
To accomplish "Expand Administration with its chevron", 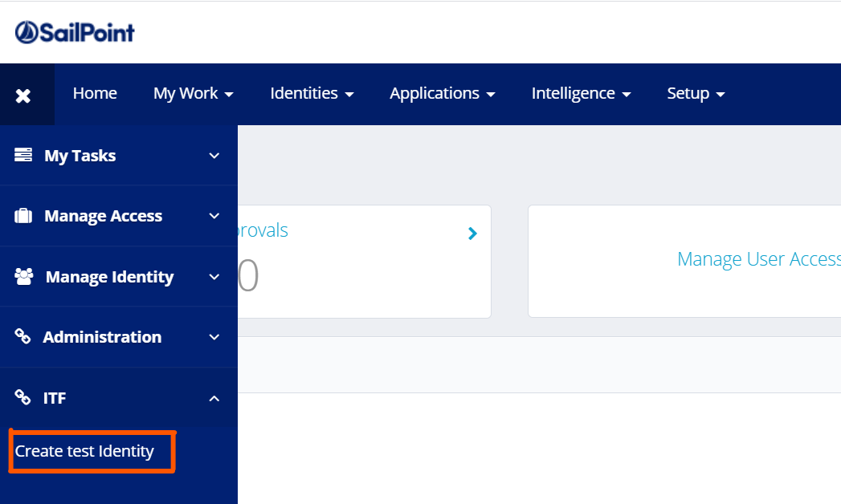I will point(214,337).
